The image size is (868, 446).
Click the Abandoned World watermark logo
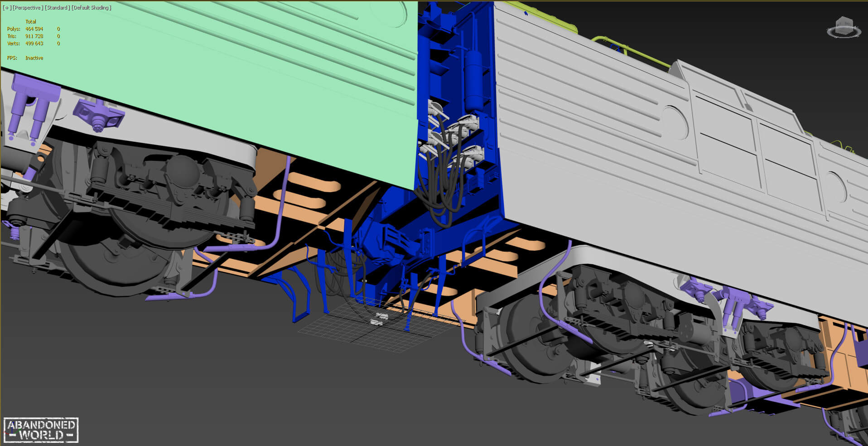41,430
